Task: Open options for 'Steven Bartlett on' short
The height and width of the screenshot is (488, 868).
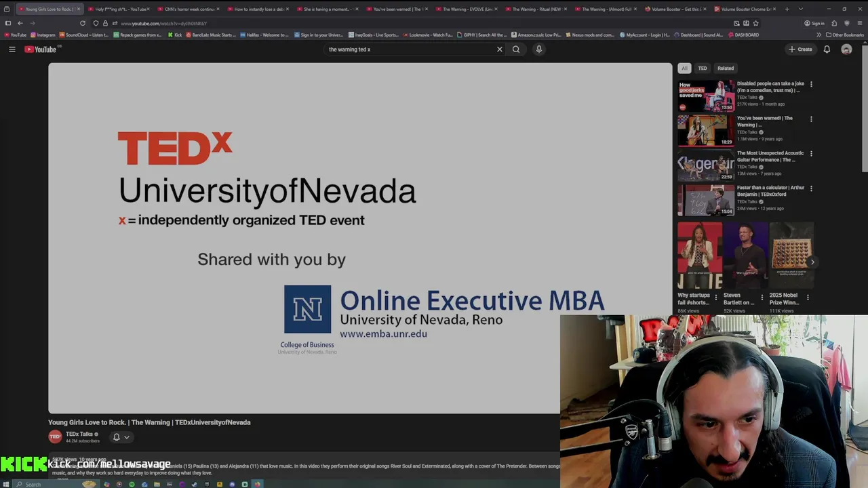Action: pos(762,297)
